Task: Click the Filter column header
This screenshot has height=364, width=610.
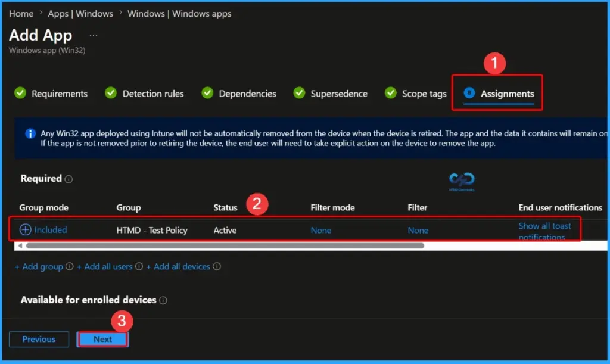Action: (x=418, y=208)
